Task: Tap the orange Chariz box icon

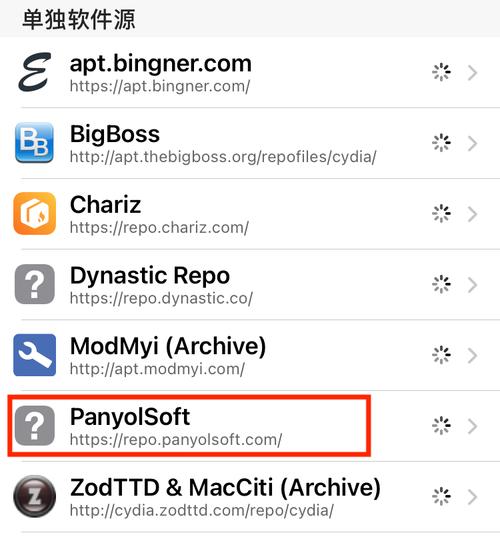Action: 35,213
